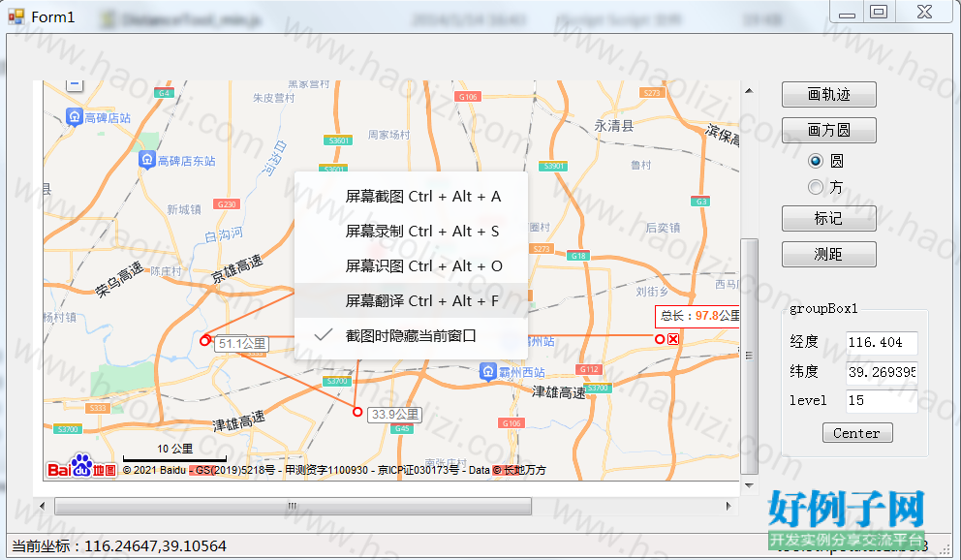
Task: Click the horizontal scrollbar right arrow
Action: click(728, 506)
